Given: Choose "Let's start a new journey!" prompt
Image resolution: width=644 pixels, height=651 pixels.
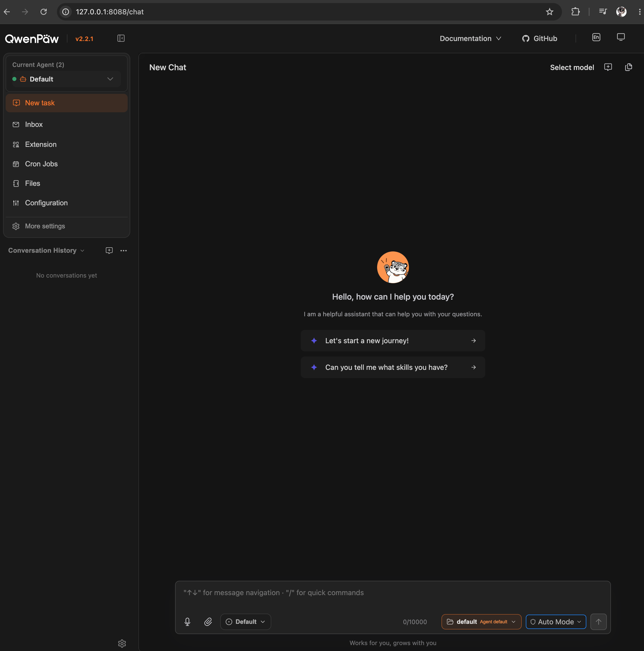Looking at the screenshot, I should [393, 341].
